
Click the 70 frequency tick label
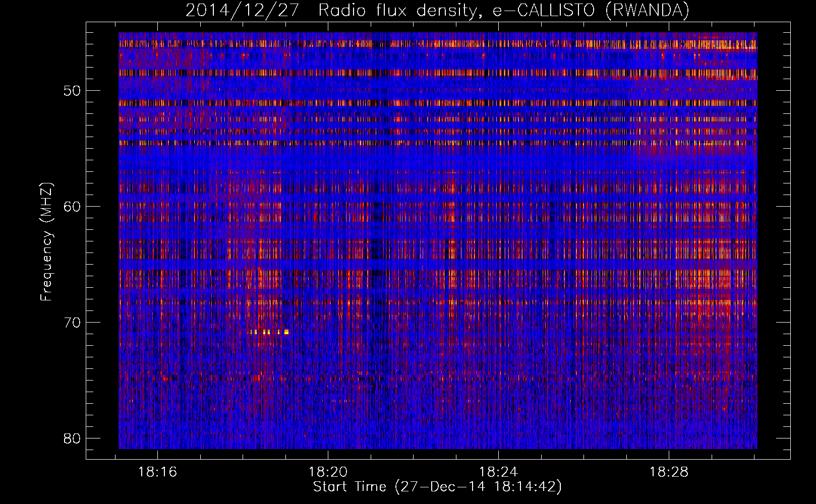(x=72, y=323)
